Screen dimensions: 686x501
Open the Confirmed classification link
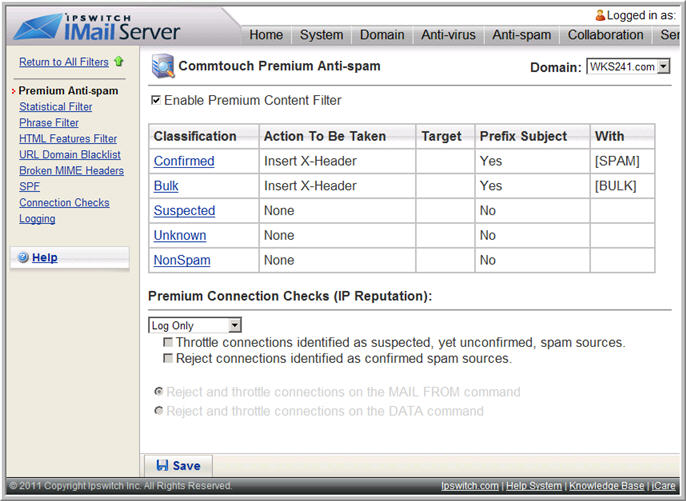(184, 161)
